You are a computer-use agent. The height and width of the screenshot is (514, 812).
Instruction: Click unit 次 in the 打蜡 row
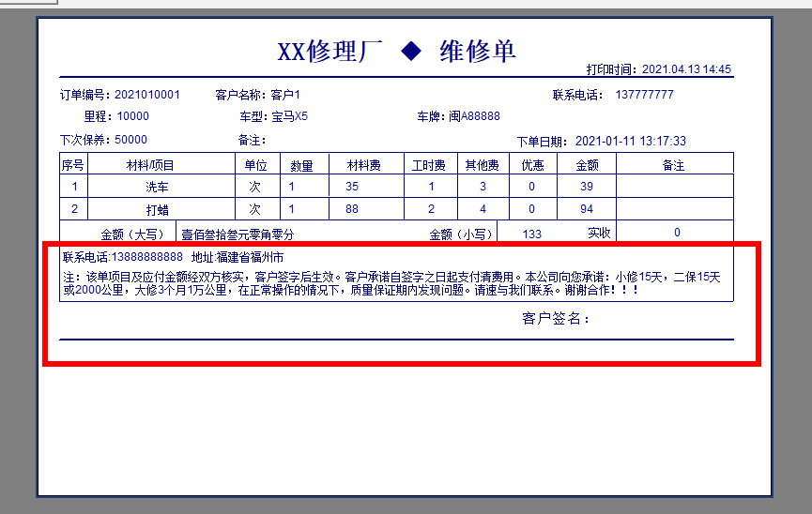pos(254,210)
